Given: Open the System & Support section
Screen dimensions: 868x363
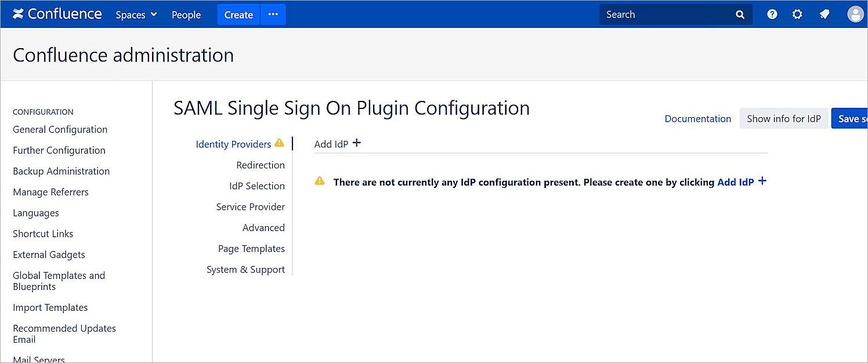Looking at the screenshot, I should point(245,269).
